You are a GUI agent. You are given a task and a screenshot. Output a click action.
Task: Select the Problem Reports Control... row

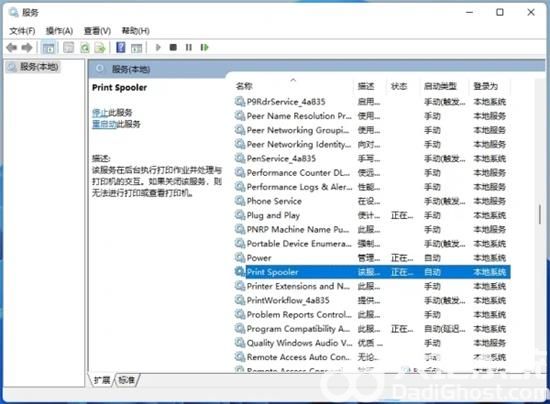pos(372,315)
